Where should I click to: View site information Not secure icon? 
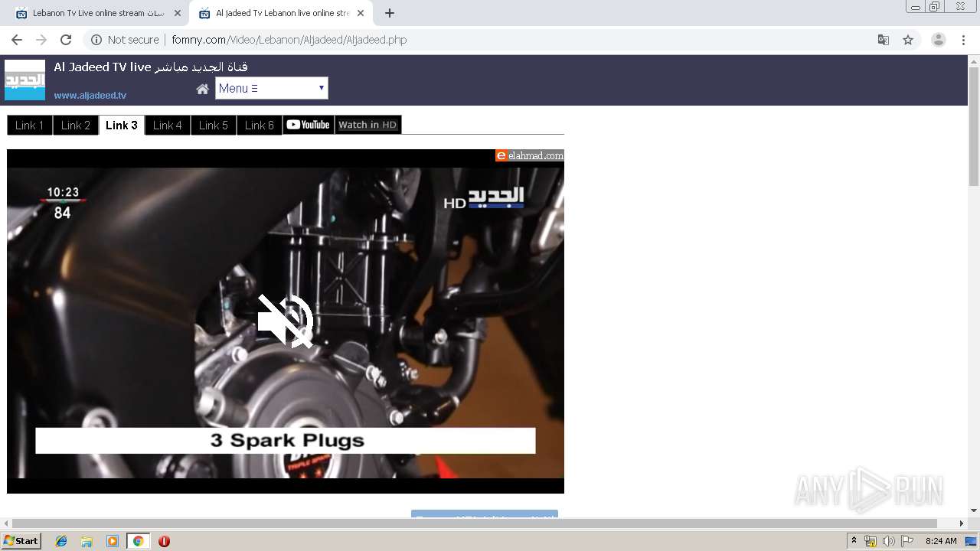(x=96, y=40)
